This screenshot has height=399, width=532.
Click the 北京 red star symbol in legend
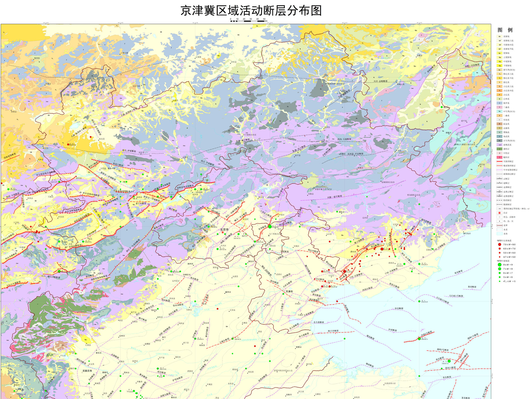500,213
